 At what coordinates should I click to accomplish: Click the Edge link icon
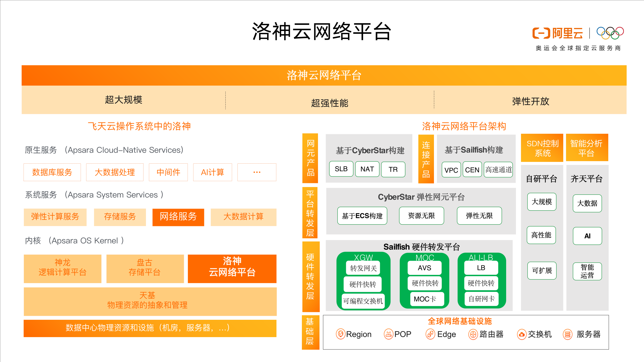tap(430, 334)
